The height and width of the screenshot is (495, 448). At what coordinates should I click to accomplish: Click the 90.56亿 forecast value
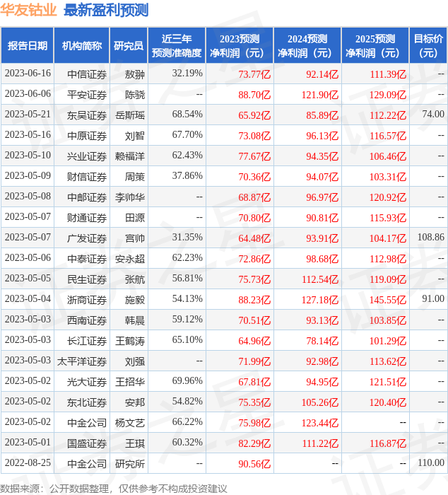(x=254, y=465)
